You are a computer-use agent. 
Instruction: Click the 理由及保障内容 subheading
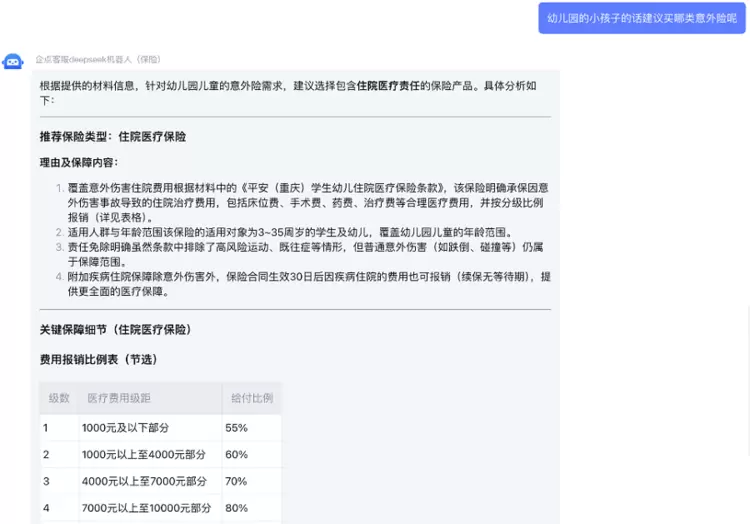pyautogui.click(x=79, y=162)
